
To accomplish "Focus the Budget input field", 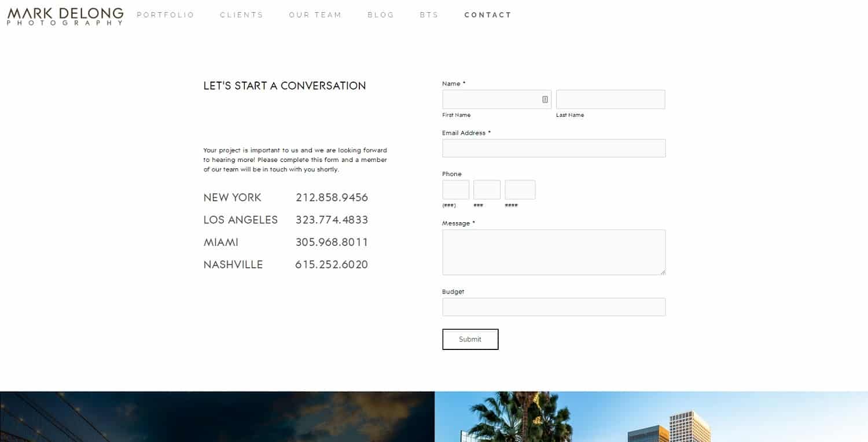I will (x=554, y=307).
